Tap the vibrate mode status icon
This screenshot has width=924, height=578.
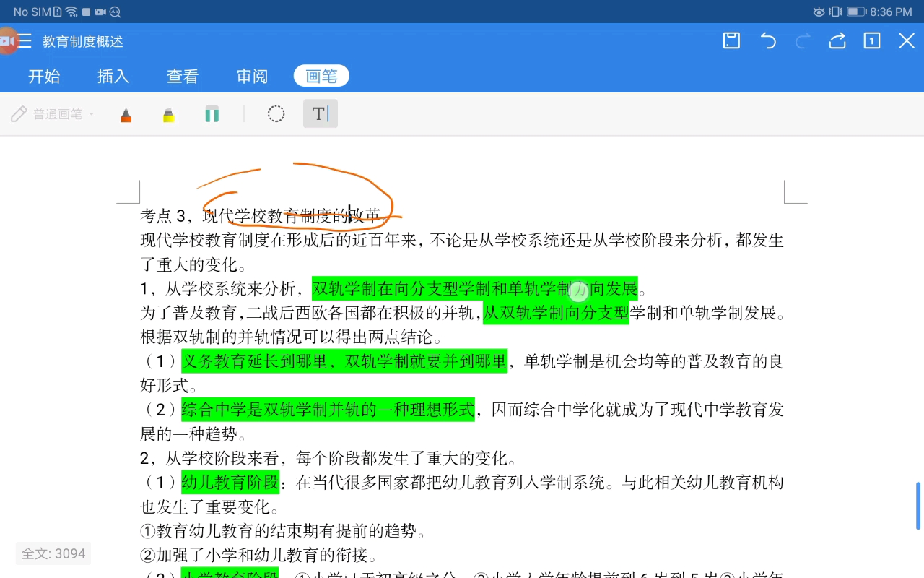(x=835, y=12)
